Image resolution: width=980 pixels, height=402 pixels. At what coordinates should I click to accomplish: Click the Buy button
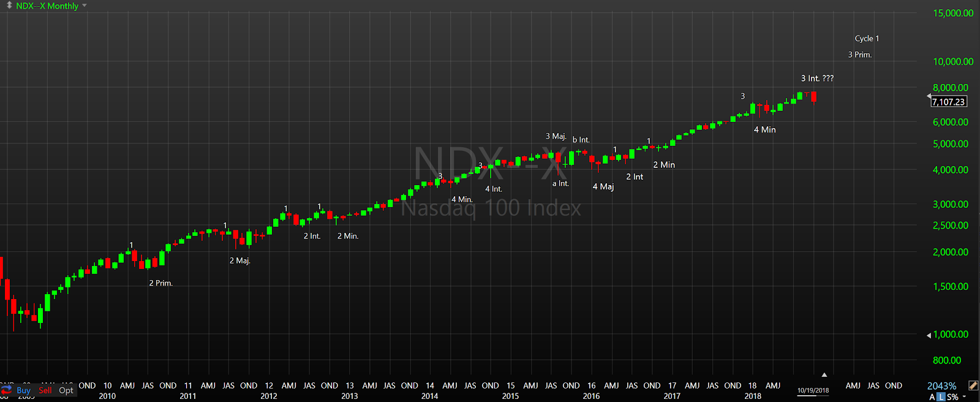(24, 390)
